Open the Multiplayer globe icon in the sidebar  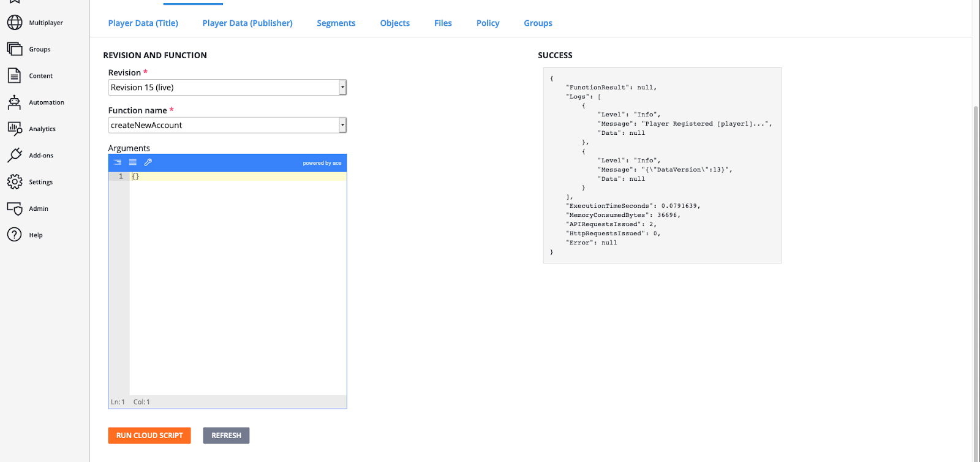pos(15,23)
